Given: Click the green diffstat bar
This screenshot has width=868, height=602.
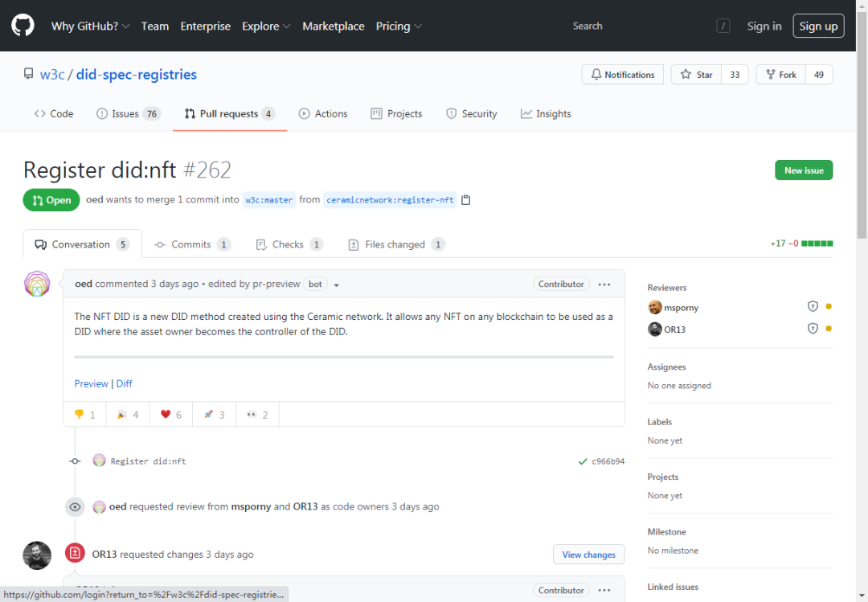Looking at the screenshot, I should tap(817, 244).
